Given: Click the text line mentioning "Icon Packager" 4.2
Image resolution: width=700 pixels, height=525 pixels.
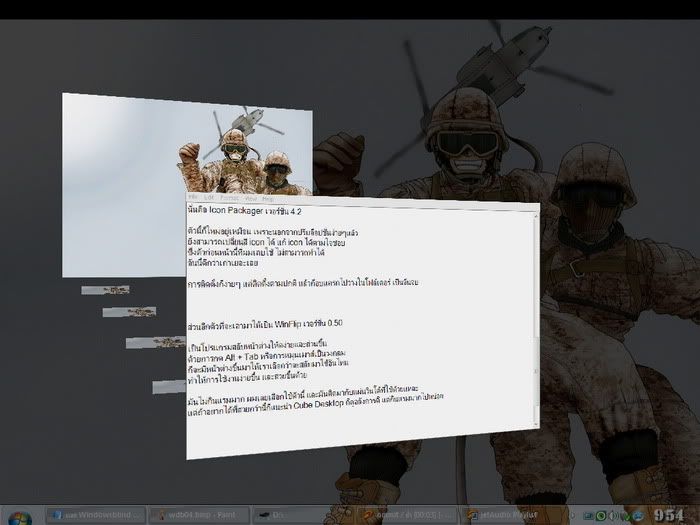Looking at the screenshot, I should [x=245, y=210].
